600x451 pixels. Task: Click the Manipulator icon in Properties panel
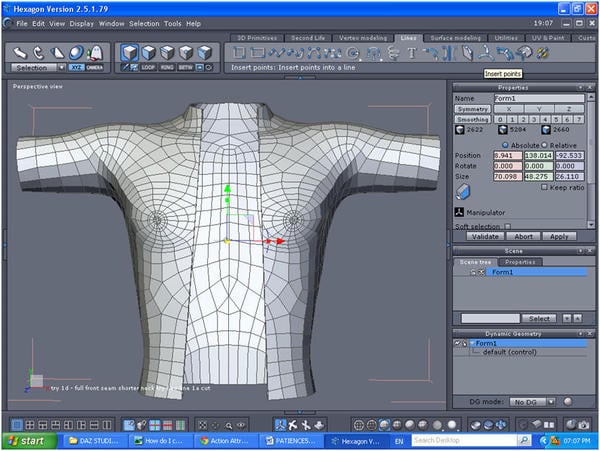[x=459, y=212]
